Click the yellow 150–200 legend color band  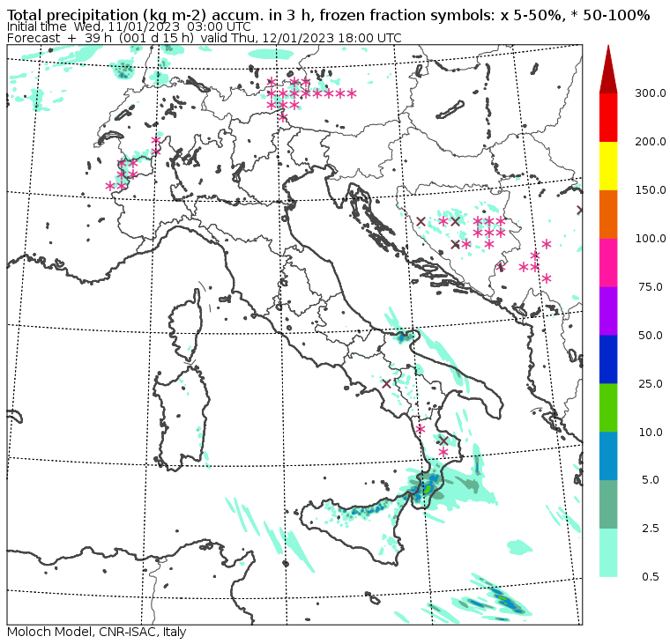point(608,166)
